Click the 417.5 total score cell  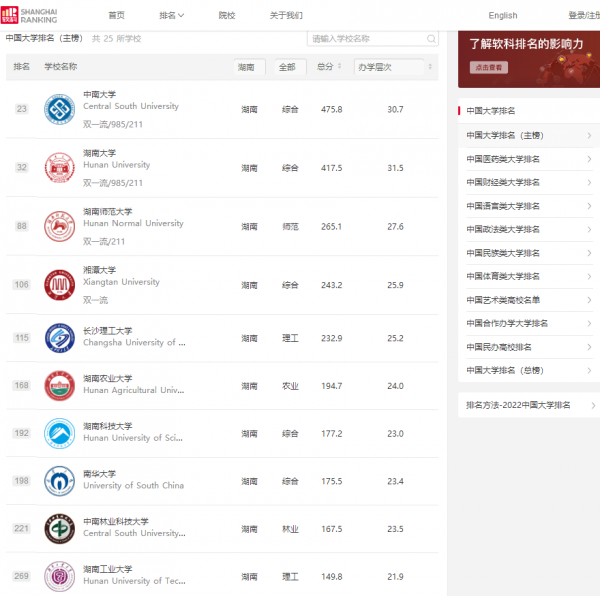click(x=332, y=168)
